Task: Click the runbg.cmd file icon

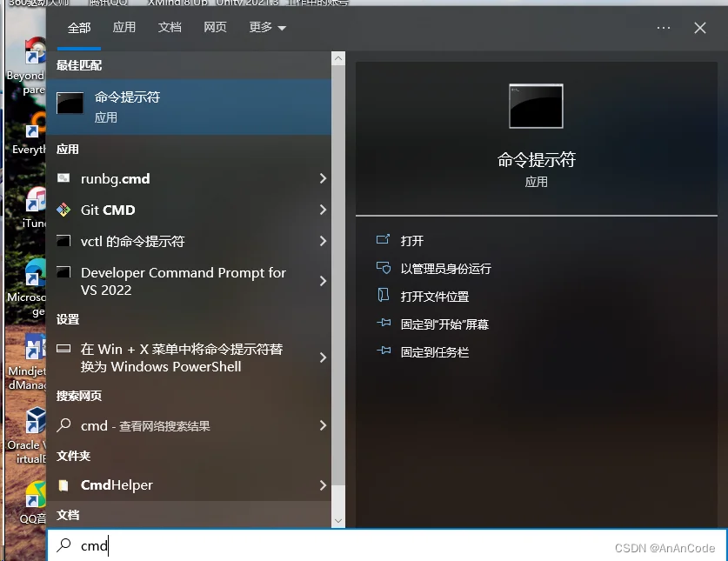Action: (x=63, y=178)
